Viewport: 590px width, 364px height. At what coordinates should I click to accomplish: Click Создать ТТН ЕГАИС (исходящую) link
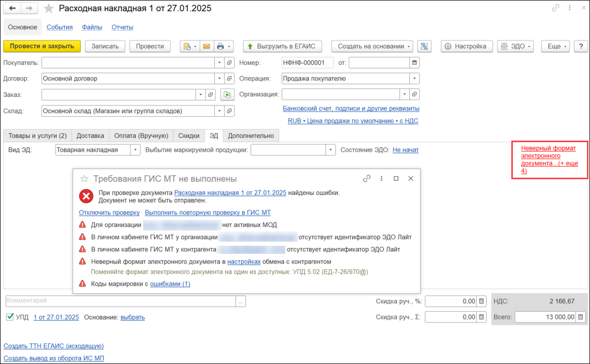53,346
